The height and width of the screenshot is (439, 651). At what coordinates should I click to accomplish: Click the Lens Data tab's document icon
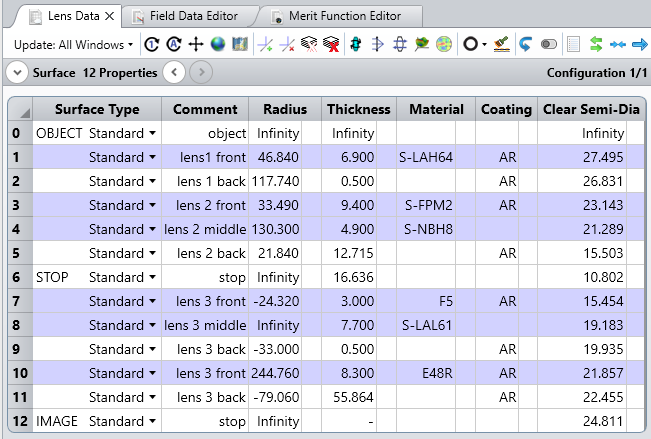pyautogui.click(x=35, y=17)
